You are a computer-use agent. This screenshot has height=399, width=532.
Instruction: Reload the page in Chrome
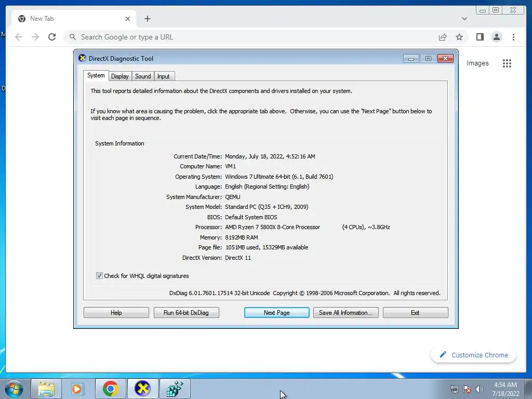(52, 37)
